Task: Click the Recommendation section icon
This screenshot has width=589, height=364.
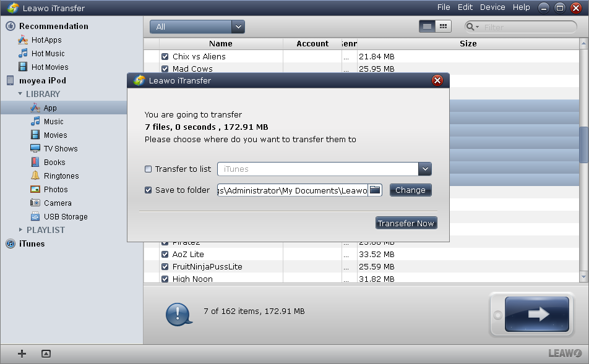Action: point(11,26)
